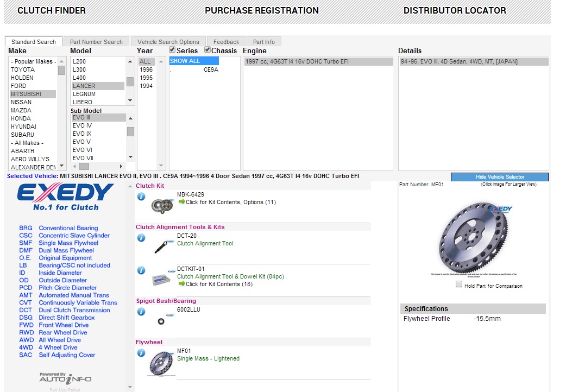Open the Part Info tab
Image resolution: width=566 pixels, height=392 pixels.
click(264, 42)
